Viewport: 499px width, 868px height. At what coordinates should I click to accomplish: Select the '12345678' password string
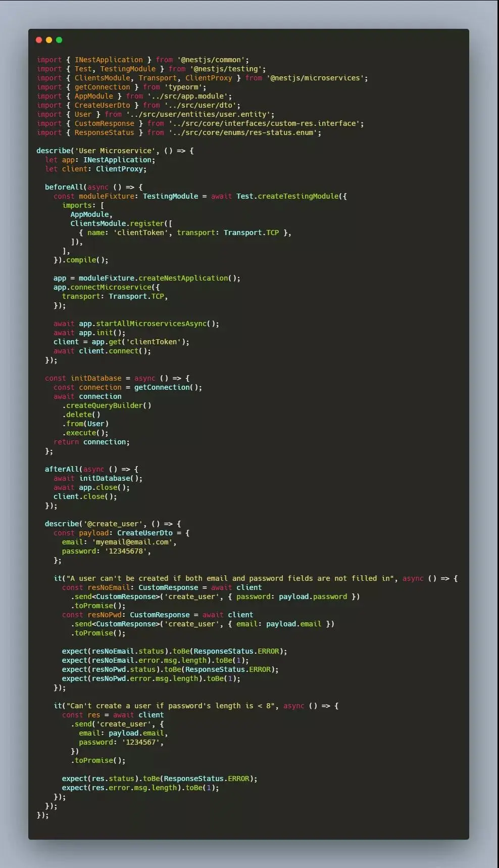click(126, 551)
